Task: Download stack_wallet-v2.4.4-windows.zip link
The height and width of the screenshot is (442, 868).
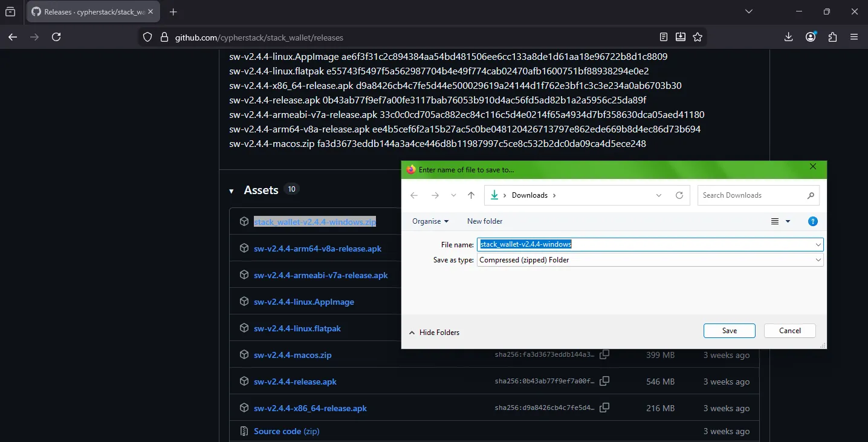Action: [x=315, y=222]
